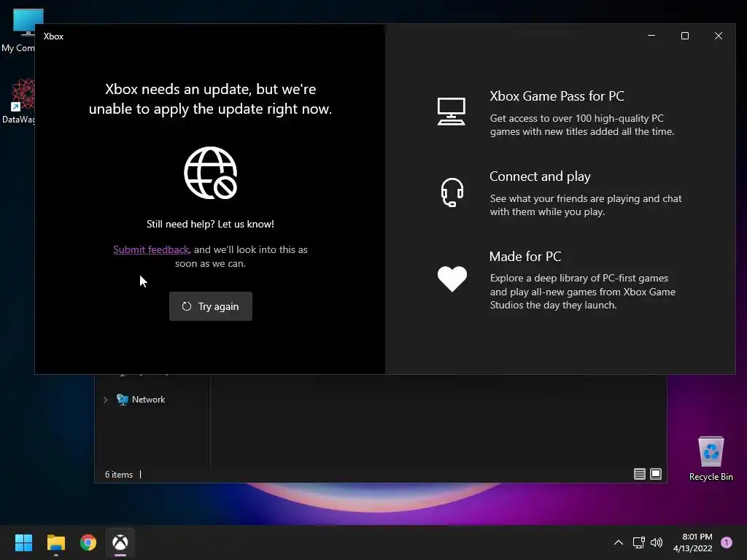Screen dimensions: 747x560
Task: Open the notification badge in the taskbar
Action: [x=726, y=542]
